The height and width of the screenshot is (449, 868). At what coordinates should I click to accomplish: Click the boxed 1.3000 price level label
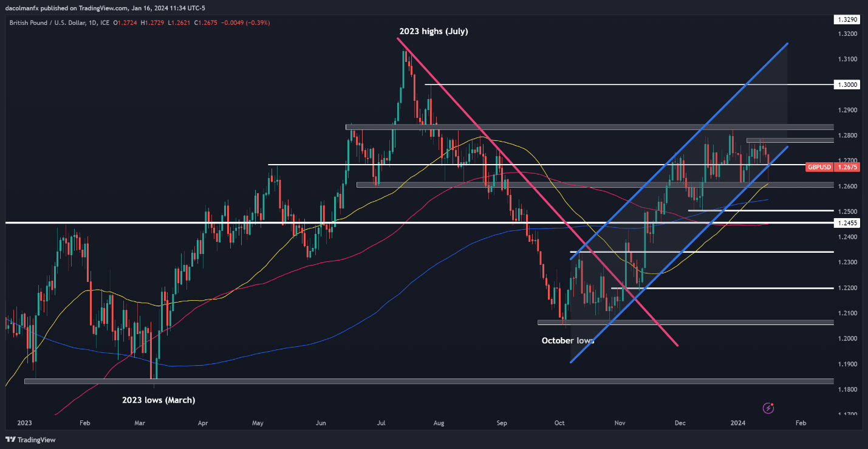tap(847, 84)
